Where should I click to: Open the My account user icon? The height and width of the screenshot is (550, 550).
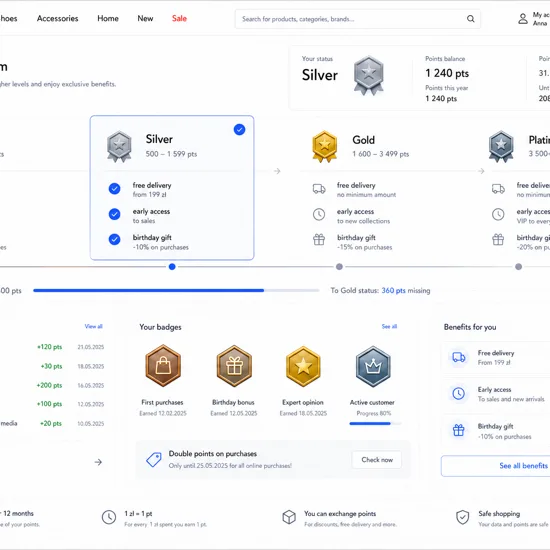[x=523, y=19]
